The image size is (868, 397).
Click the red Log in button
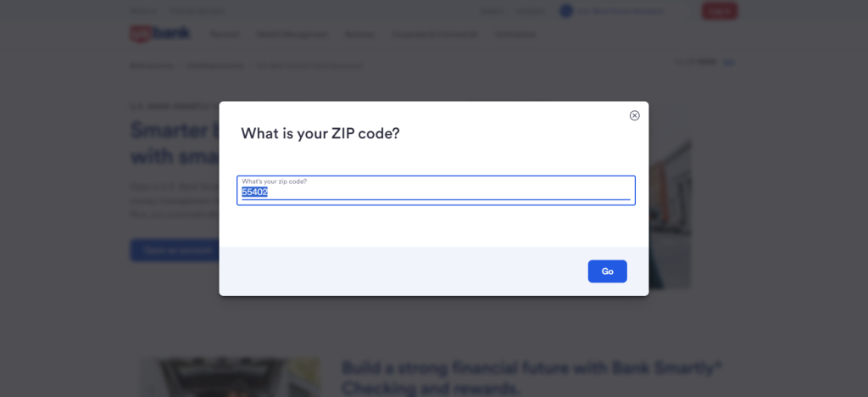pyautogui.click(x=719, y=11)
